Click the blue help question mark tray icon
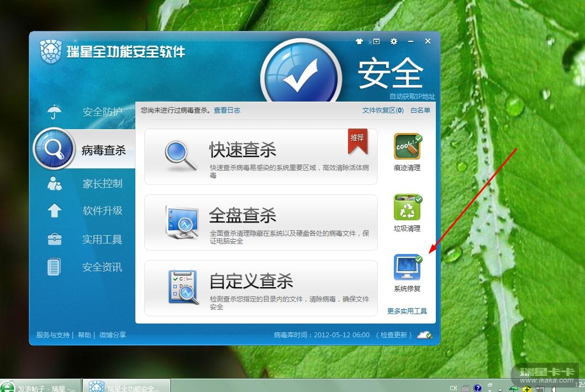This screenshot has height=392, width=585. (x=477, y=388)
